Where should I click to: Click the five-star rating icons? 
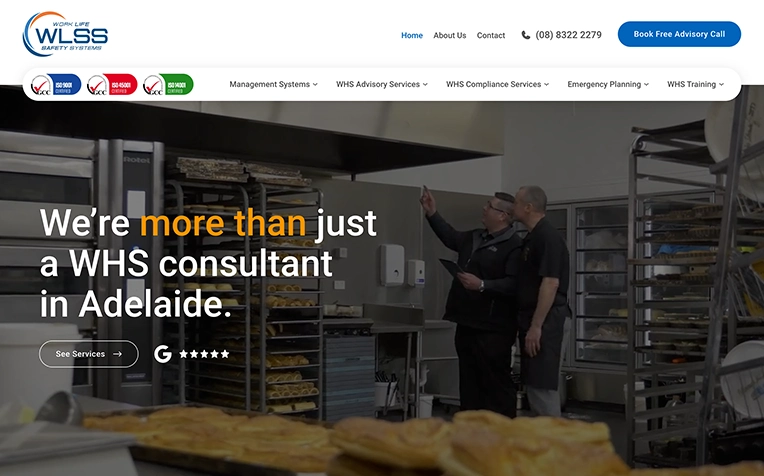[204, 354]
